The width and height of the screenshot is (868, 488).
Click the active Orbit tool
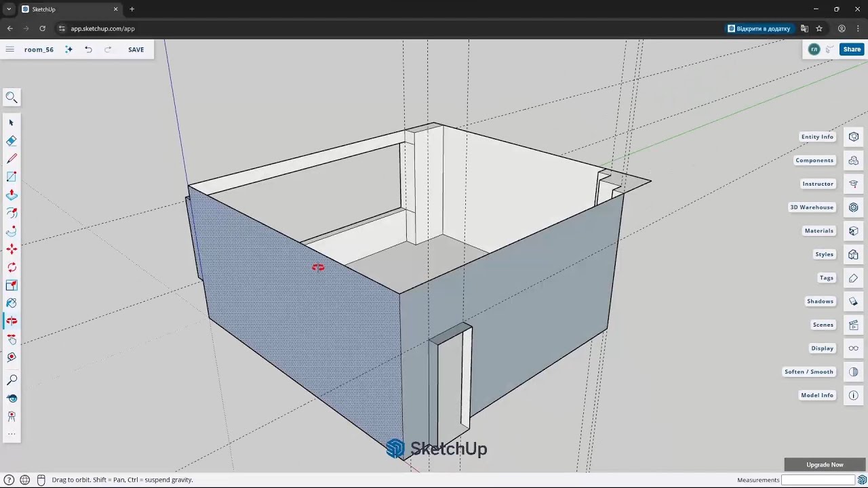click(12, 321)
